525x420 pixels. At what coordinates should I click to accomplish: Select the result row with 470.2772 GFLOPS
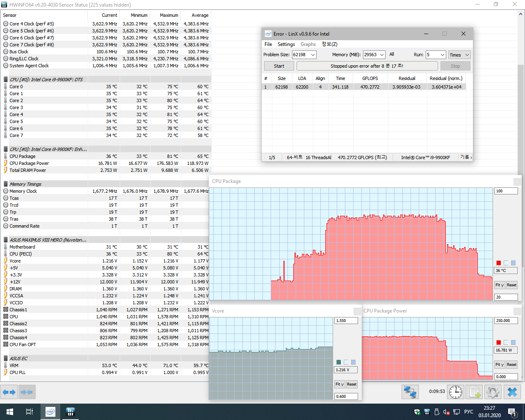364,87
